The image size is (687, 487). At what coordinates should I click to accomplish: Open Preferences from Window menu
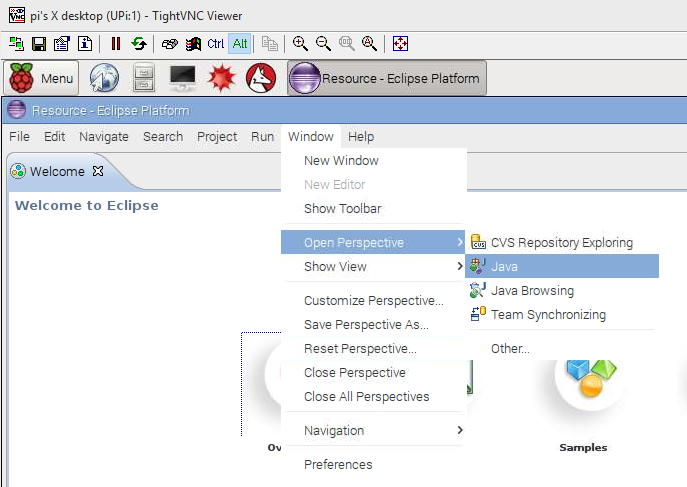(374, 465)
